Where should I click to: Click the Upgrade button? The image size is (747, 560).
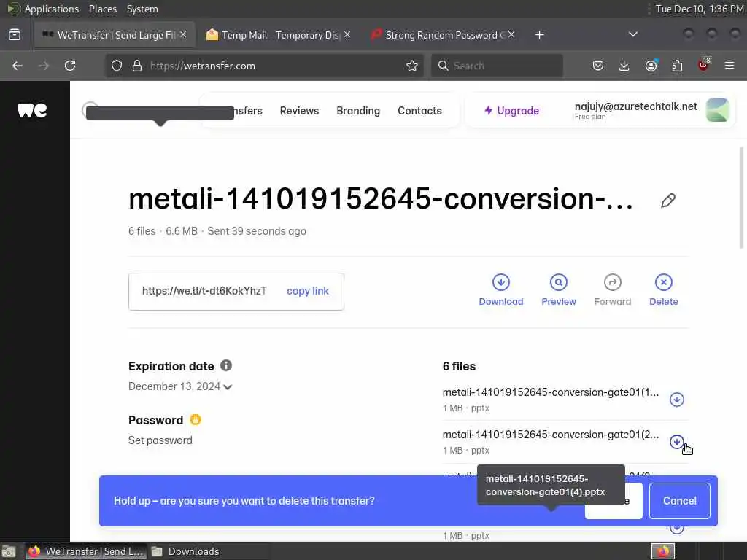click(511, 111)
